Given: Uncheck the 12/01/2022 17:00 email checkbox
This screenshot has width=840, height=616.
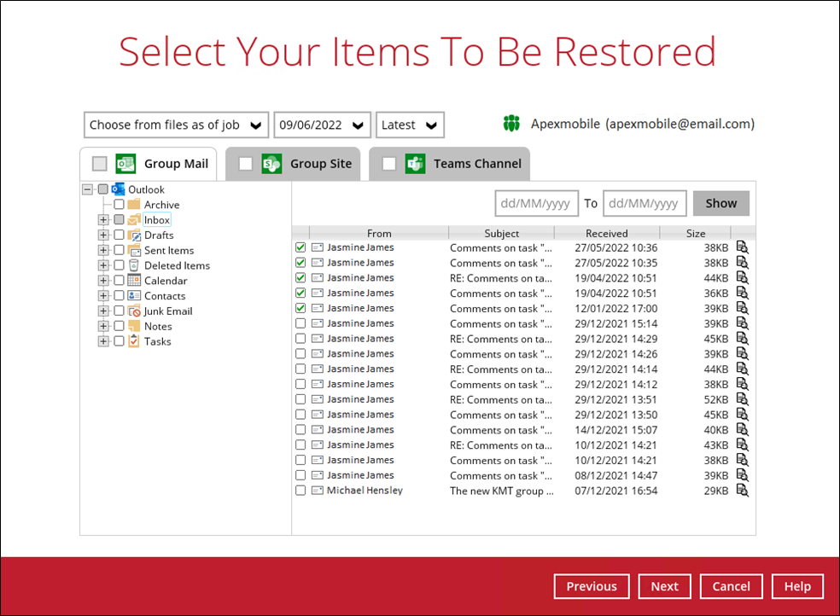Looking at the screenshot, I should pyautogui.click(x=300, y=308).
